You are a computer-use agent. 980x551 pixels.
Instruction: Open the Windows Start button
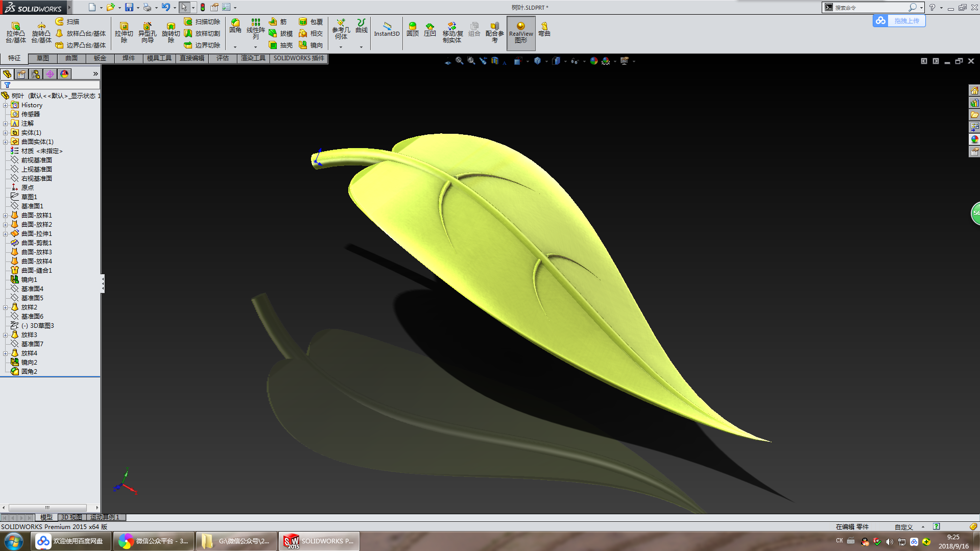pos(14,541)
